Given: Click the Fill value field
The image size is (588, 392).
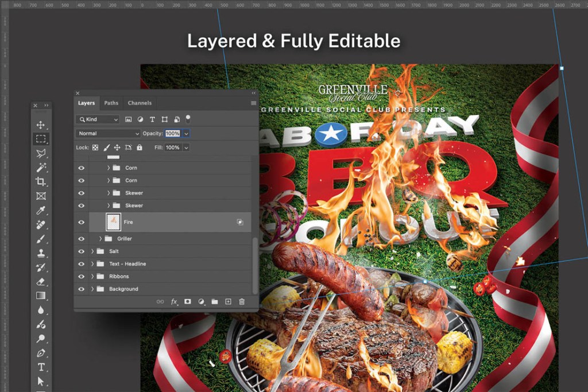Looking at the screenshot, I should [x=173, y=148].
